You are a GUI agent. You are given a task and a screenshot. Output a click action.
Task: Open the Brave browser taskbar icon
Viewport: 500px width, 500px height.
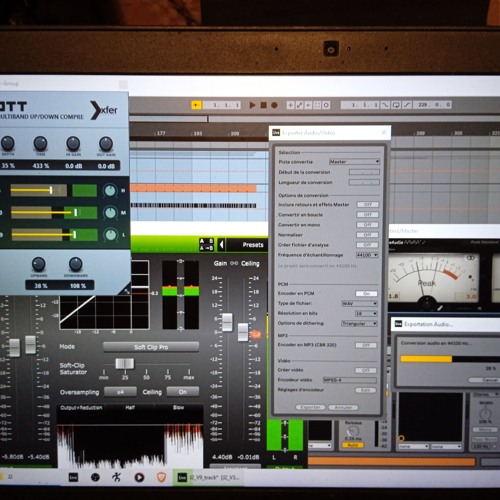coord(162,477)
